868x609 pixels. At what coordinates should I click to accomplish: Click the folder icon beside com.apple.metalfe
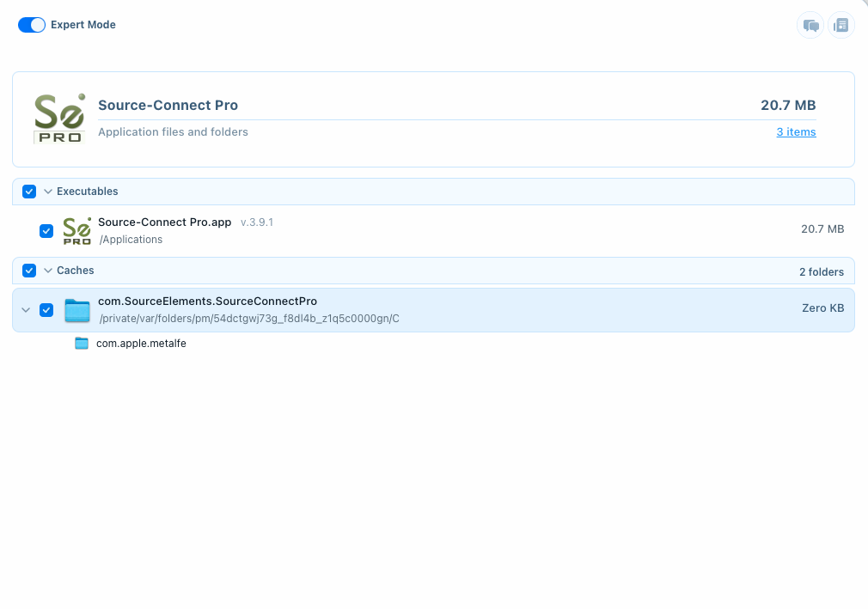point(81,343)
